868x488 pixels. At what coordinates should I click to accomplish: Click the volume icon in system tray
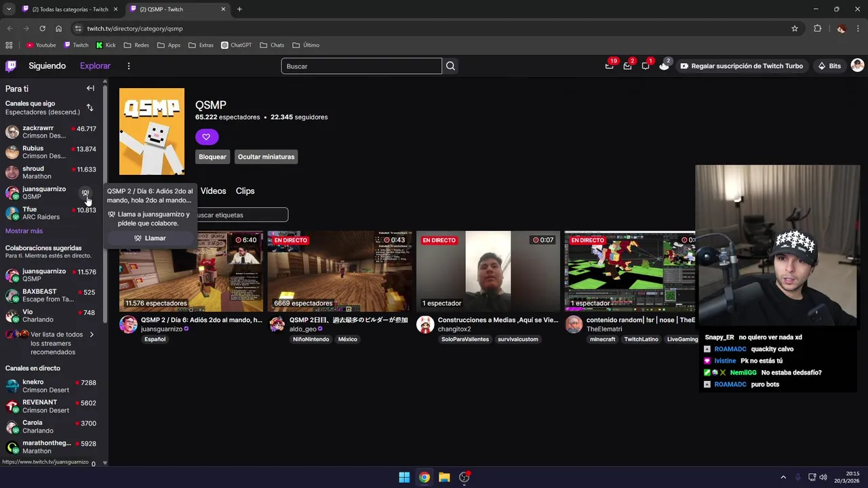pos(823,477)
